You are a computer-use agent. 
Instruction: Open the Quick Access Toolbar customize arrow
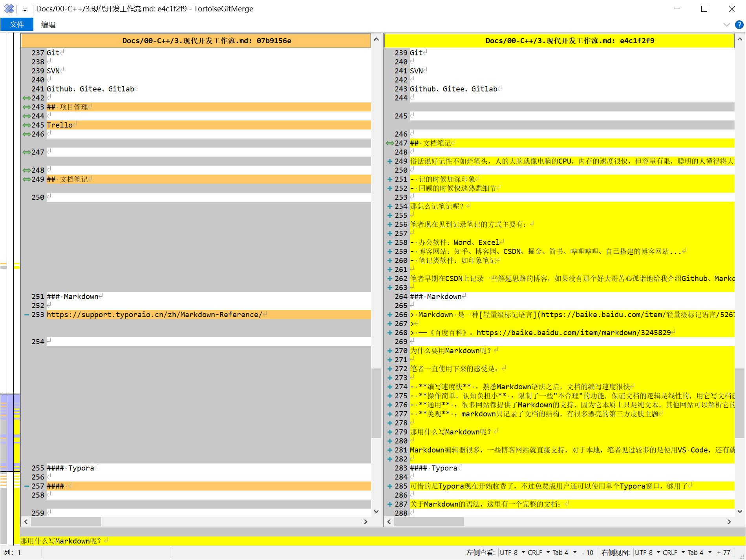click(x=25, y=9)
